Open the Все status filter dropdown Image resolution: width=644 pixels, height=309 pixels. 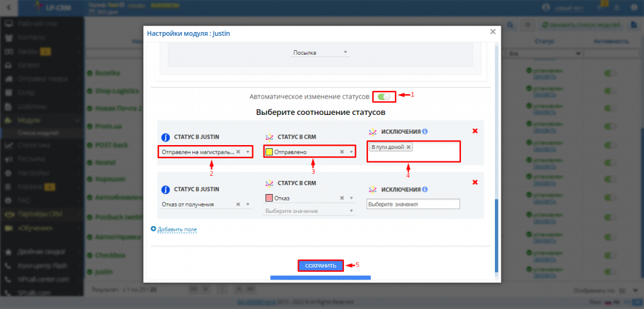coord(545,53)
